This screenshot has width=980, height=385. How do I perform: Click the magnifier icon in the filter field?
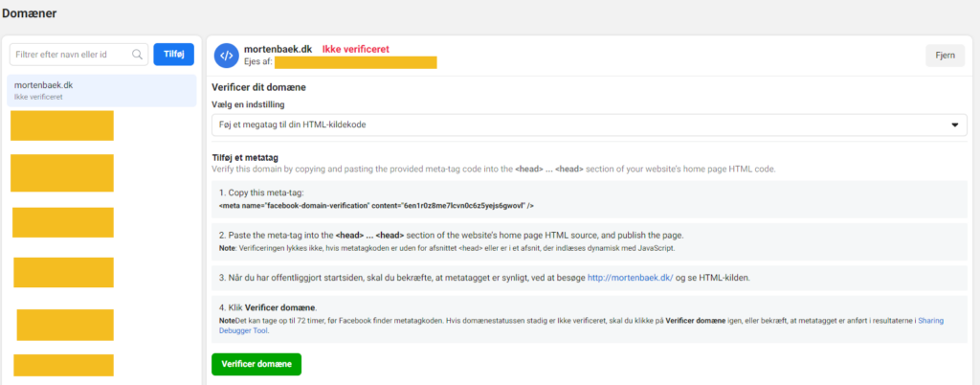[138, 55]
